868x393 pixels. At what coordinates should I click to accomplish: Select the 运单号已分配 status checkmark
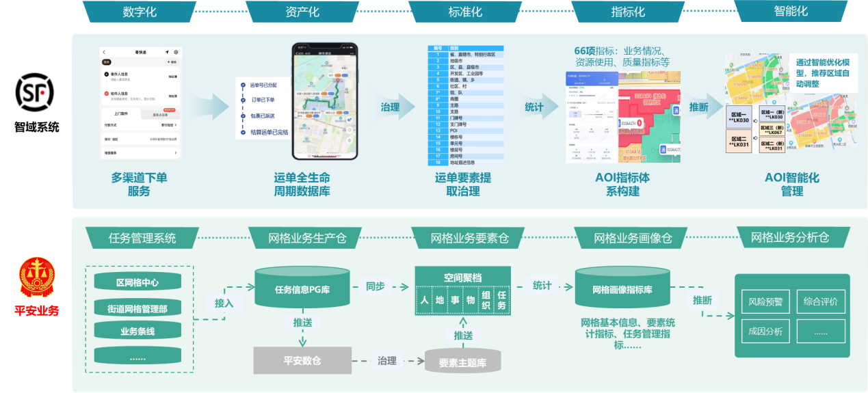coord(243,85)
